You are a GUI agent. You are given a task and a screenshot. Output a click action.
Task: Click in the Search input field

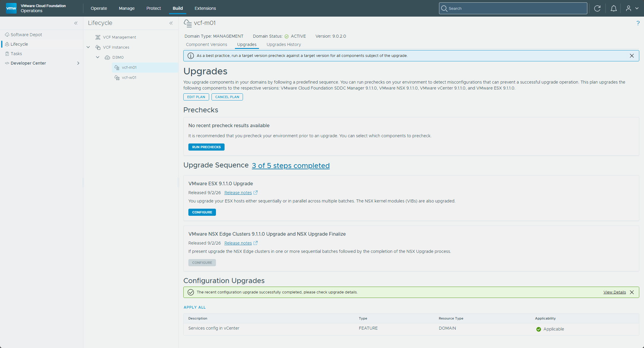pos(513,8)
